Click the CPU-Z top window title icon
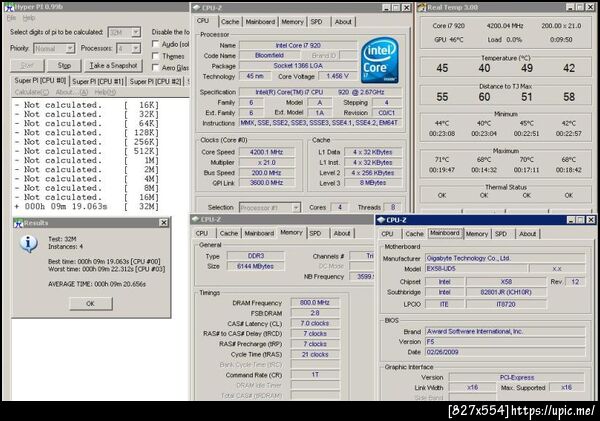This screenshot has height=421, width=600. pyautogui.click(x=197, y=8)
